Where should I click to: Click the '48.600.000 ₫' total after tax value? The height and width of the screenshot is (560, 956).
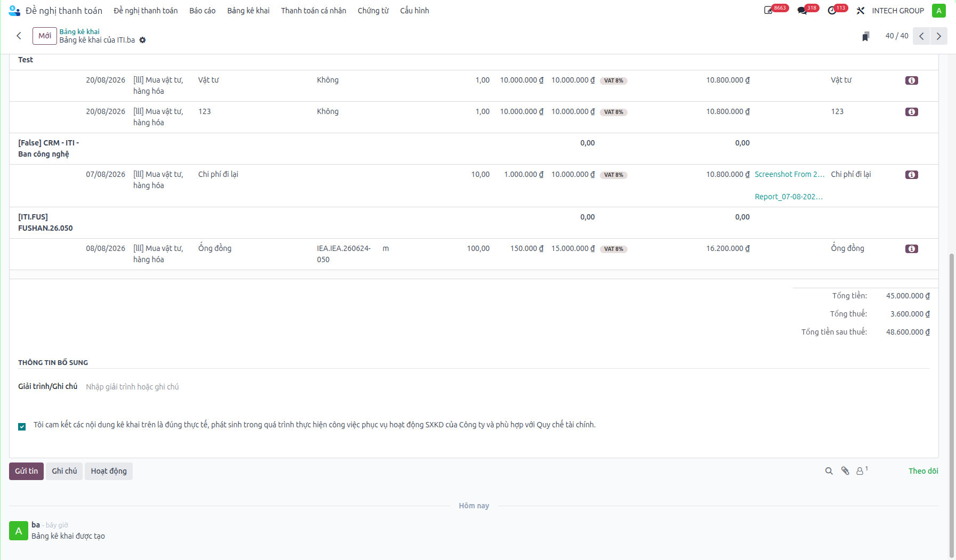coord(908,332)
